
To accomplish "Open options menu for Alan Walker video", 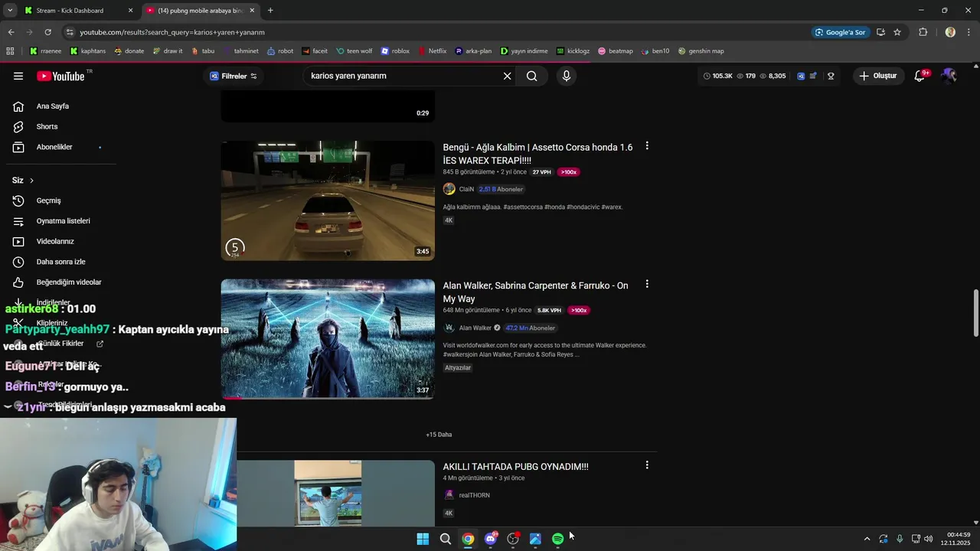I will 647,284.
